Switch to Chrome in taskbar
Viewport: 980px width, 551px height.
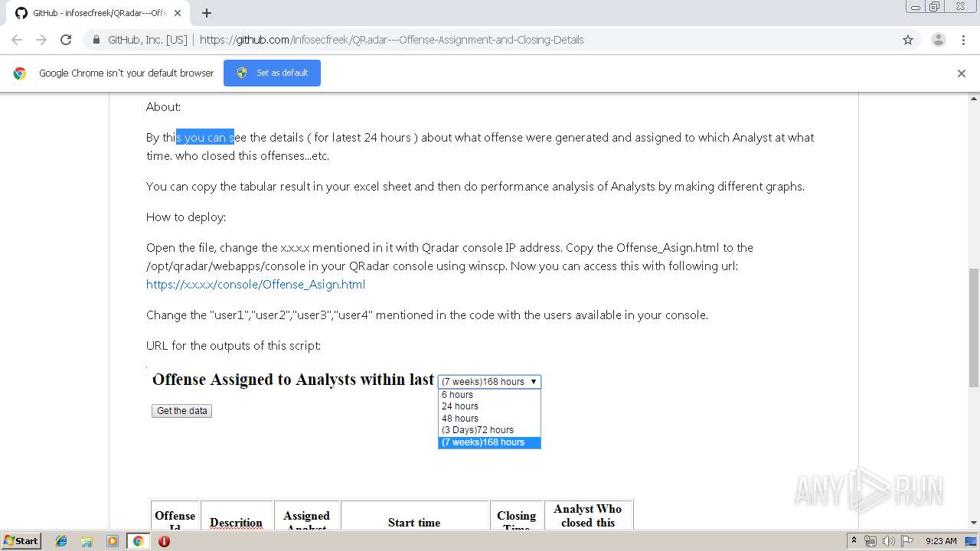pos(138,541)
